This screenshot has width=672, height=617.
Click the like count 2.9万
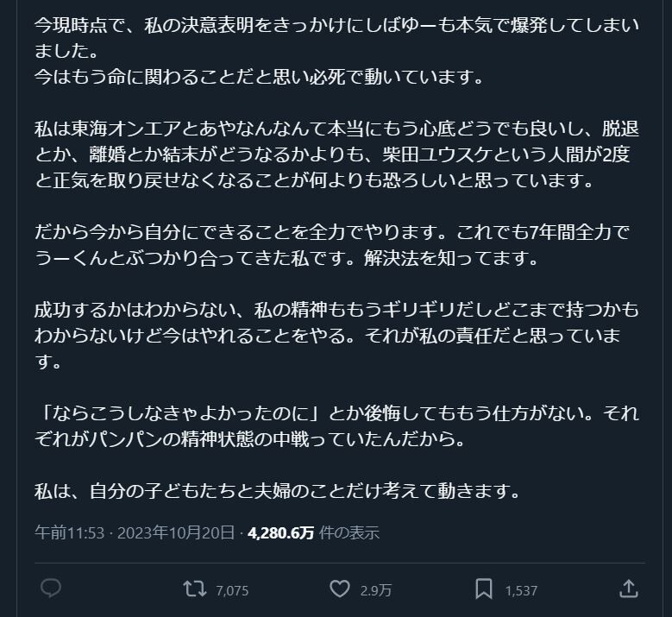375,590
